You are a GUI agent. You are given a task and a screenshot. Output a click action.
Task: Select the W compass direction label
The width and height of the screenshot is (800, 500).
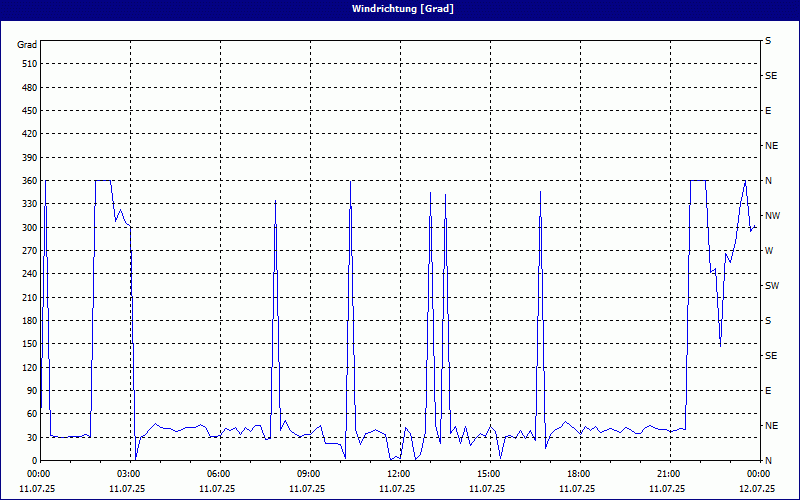(x=769, y=251)
